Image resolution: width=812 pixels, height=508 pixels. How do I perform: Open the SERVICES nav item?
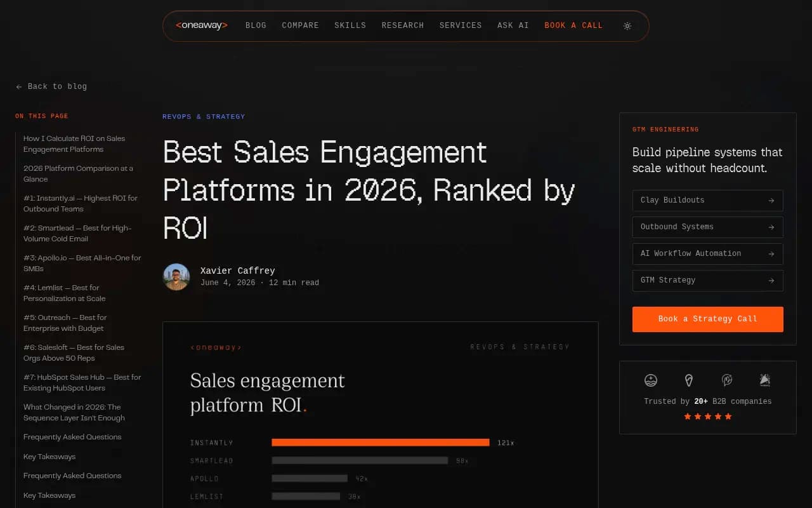(x=461, y=25)
